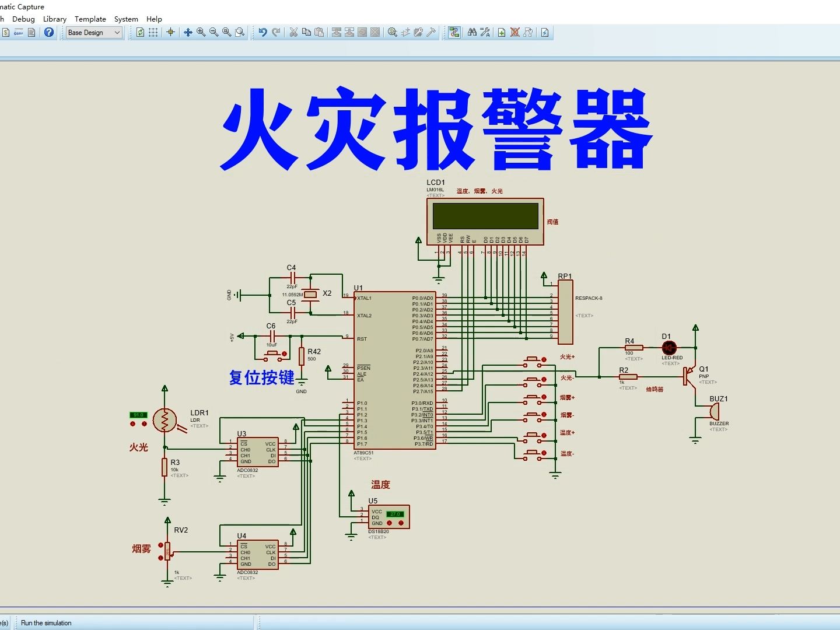
Task: Click the Remove Sheet icon
Action: 514,32
